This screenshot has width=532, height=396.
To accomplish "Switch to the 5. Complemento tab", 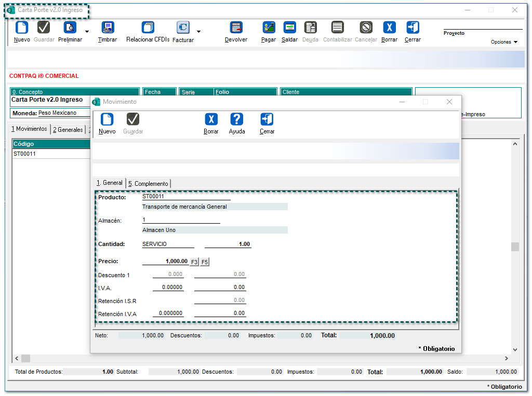I will coord(149,184).
